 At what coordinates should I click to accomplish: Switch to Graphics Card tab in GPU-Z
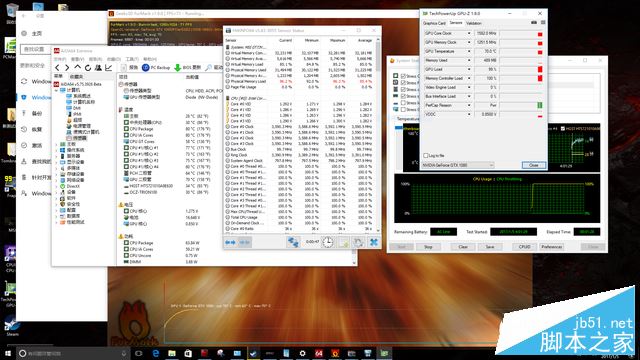pos(435,23)
